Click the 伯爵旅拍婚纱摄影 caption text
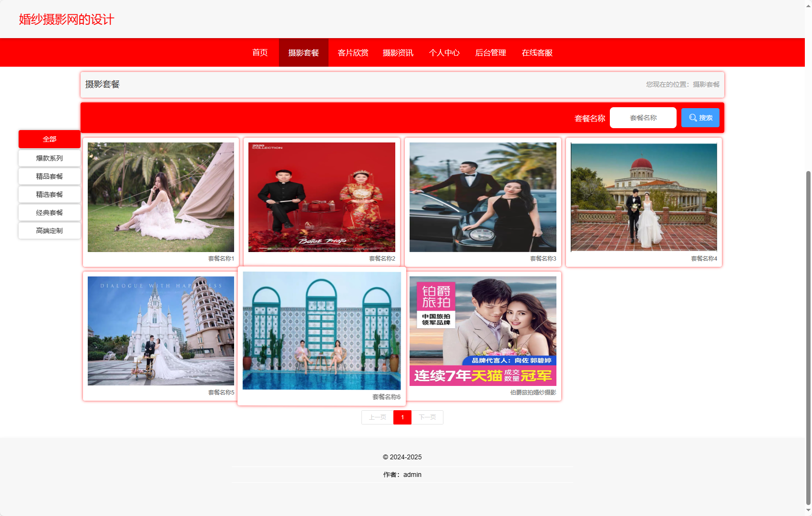The image size is (812, 516). pos(533,393)
